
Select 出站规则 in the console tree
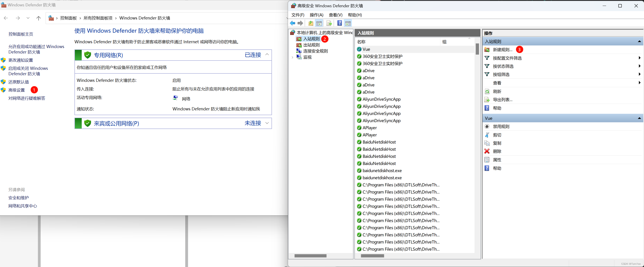click(311, 45)
